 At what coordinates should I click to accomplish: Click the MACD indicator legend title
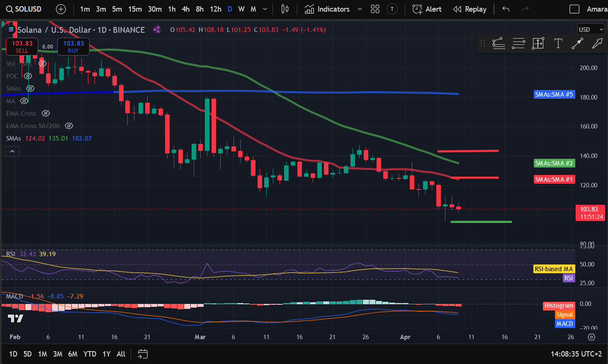[x=15, y=296]
